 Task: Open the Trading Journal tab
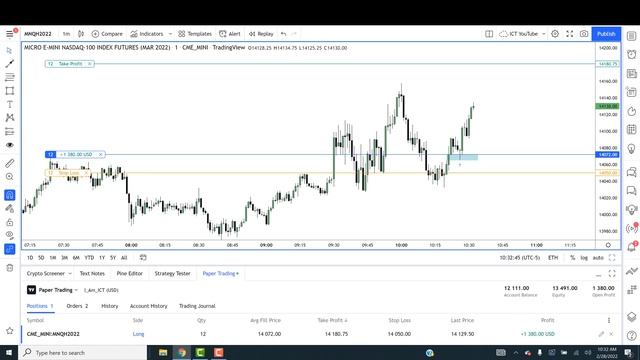(x=197, y=306)
